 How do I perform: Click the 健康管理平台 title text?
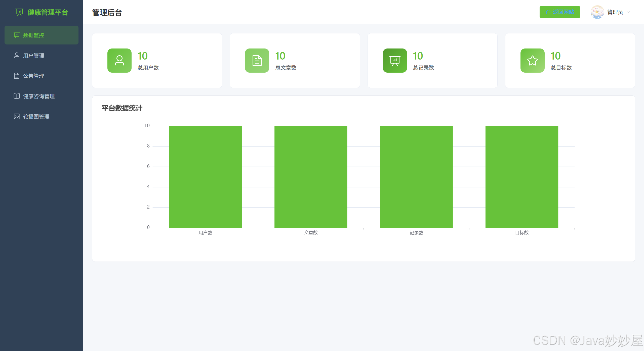click(48, 12)
